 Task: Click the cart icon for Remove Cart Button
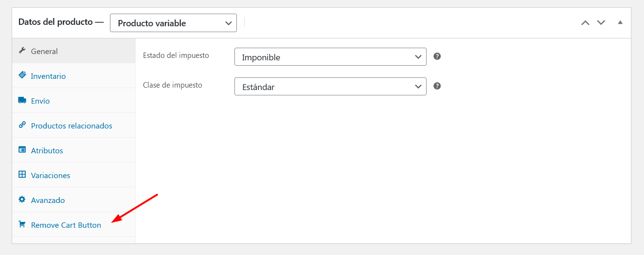click(22, 224)
